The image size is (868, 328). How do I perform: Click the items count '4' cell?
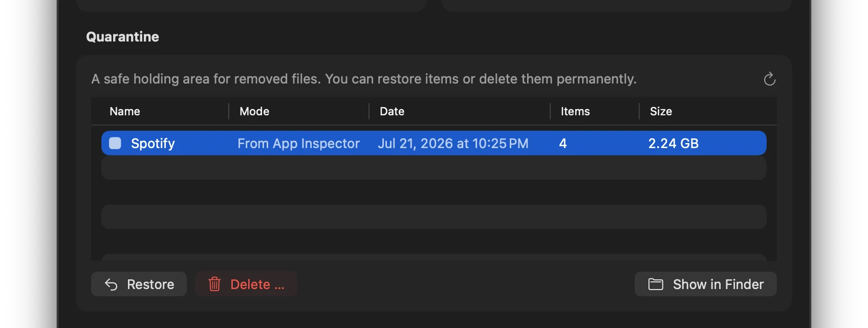(563, 143)
